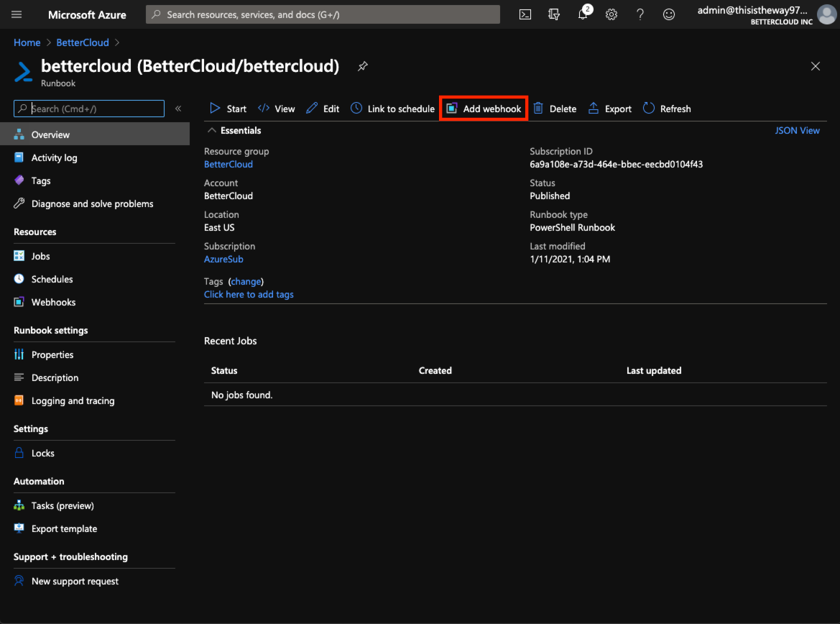
Task: Open the Jobs resource page
Action: (x=40, y=256)
